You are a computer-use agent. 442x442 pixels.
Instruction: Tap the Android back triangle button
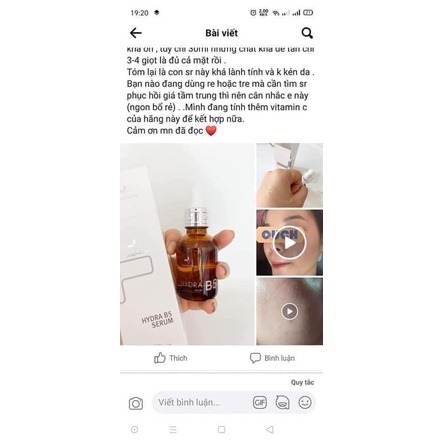click(x=270, y=430)
